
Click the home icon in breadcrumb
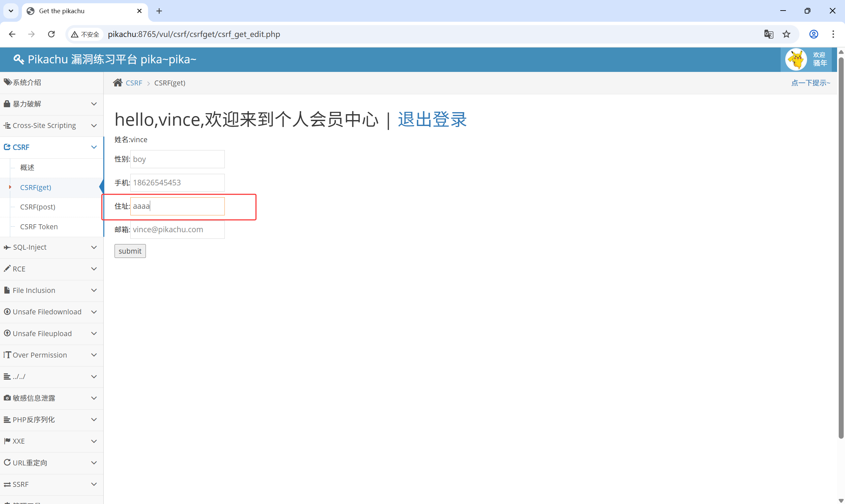point(118,83)
